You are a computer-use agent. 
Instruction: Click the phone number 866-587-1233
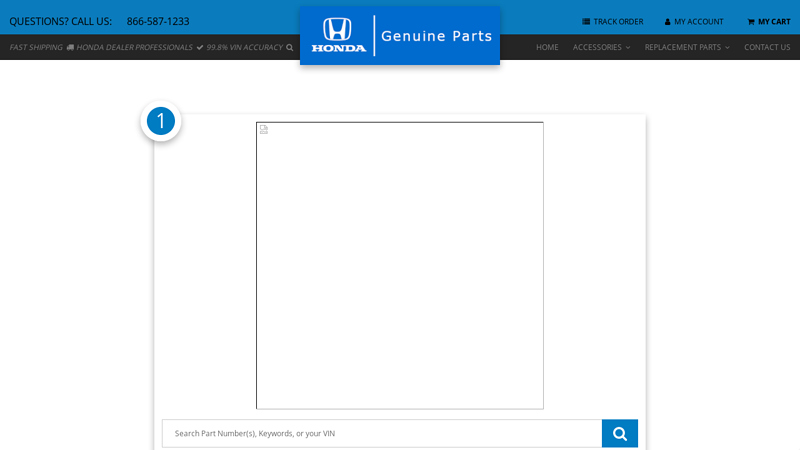(x=158, y=21)
